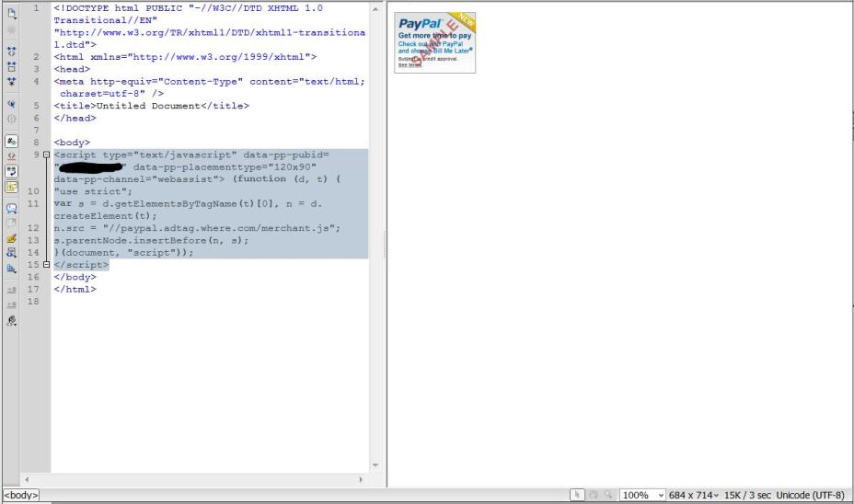
Task: Toggle Highlight Invalid Code
Action: (x=11, y=156)
